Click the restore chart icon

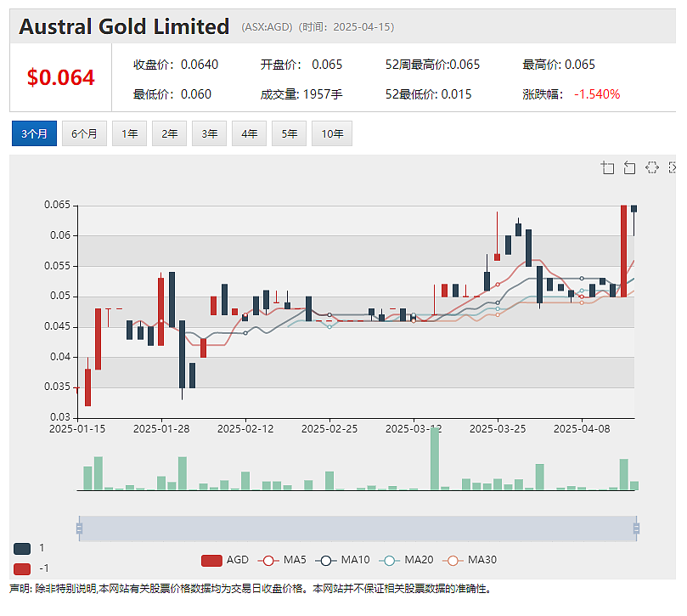pos(652,167)
